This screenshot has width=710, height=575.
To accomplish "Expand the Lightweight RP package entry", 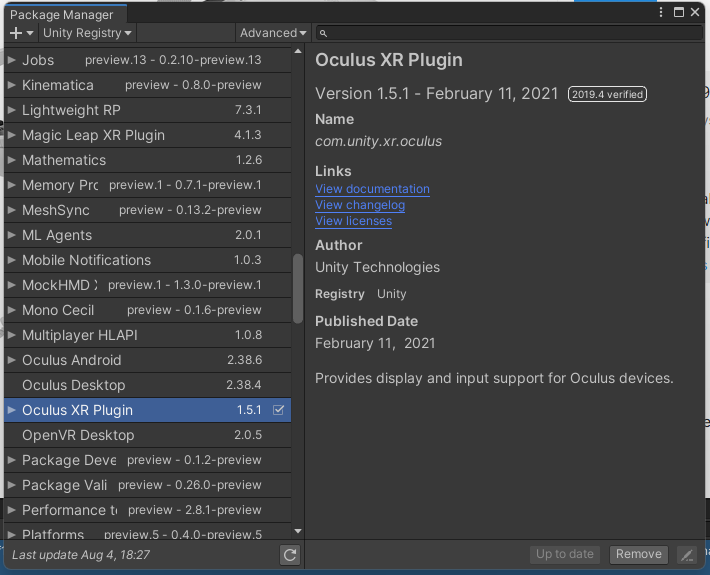I will point(12,110).
